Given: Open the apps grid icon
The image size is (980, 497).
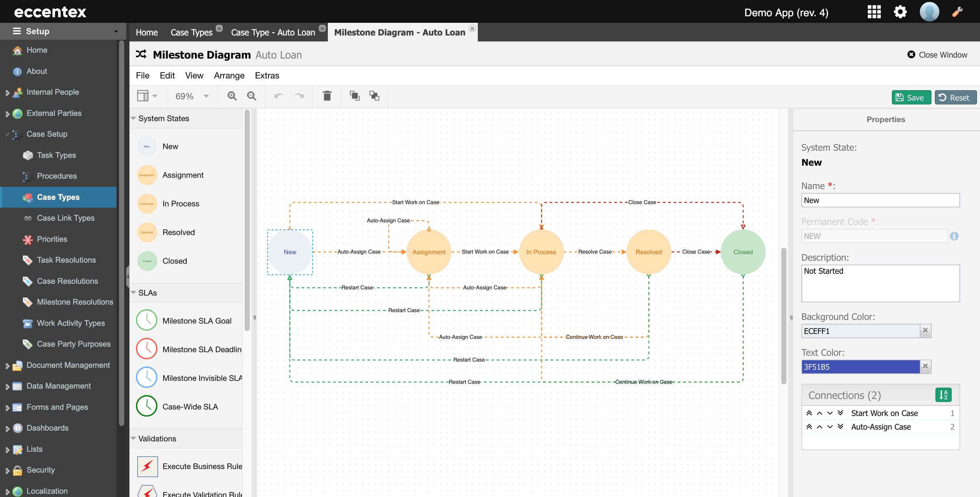Looking at the screenshot, I should point(874,12).
